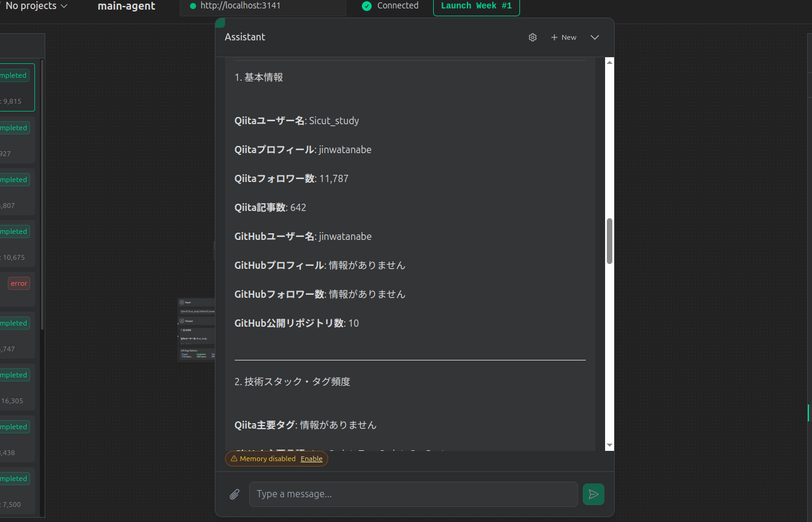This screenshot has height=522, width=812.
Task: Click the Enable link in the memory pill
Action: [x=311, y=459]
